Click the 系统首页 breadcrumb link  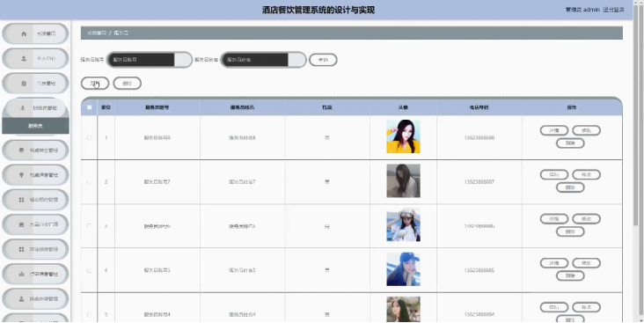tap(97, 33)
